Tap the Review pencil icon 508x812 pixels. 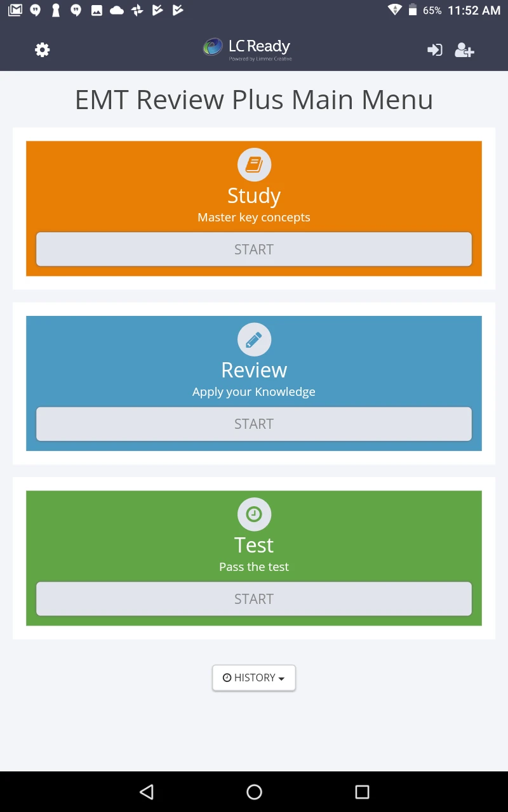click(x=254, y=340)
